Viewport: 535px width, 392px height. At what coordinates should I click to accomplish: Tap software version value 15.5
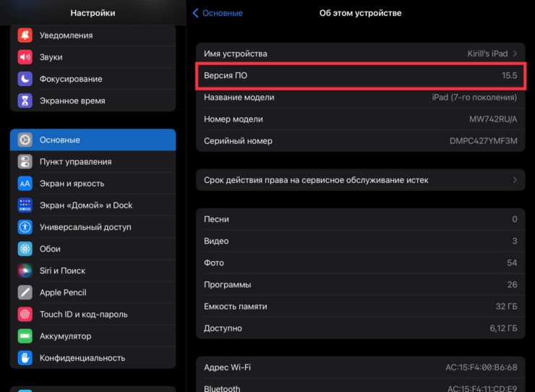[x=510, y=75]
